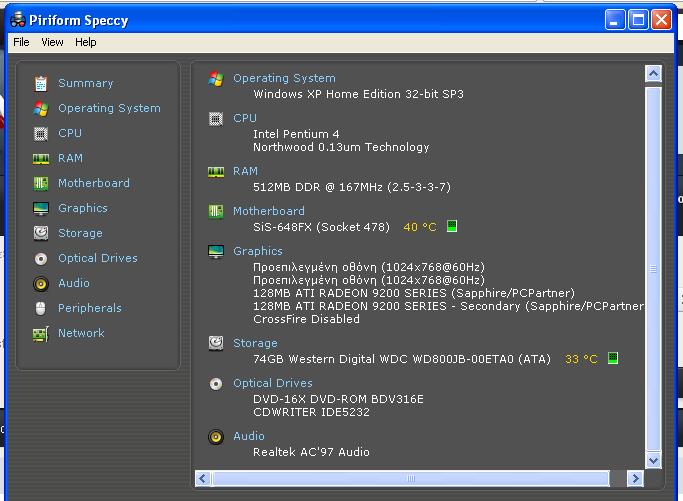Screen dimensions: 683x501
Task: Click the vertical scrollbar up arrow
Action: 653,74
